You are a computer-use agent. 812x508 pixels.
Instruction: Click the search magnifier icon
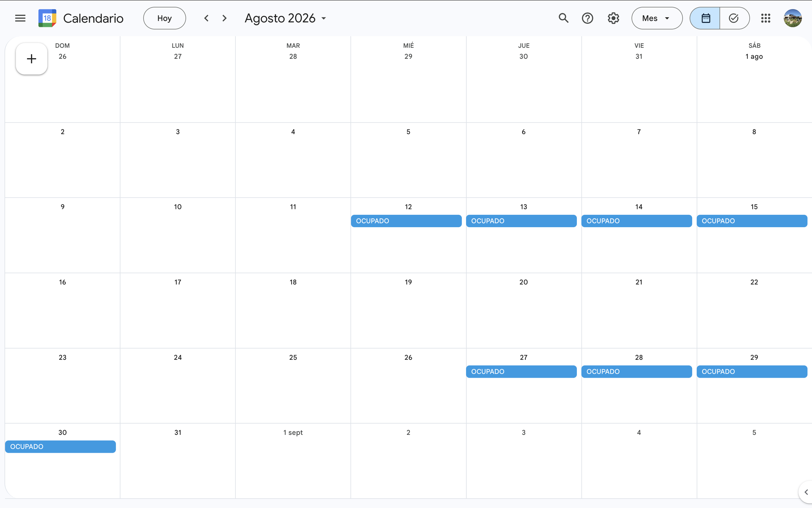pos(563,18)
